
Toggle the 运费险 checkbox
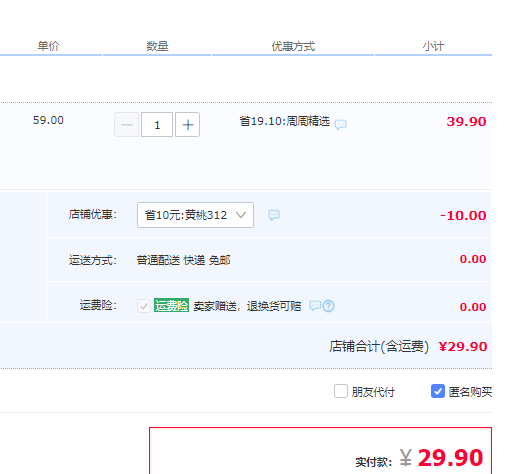point(144,306)
